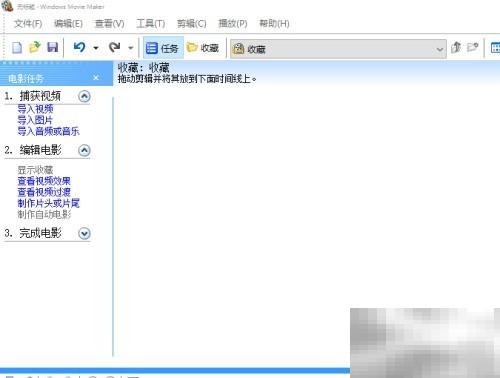Open the 编辑(E) menu

(68, 24)
